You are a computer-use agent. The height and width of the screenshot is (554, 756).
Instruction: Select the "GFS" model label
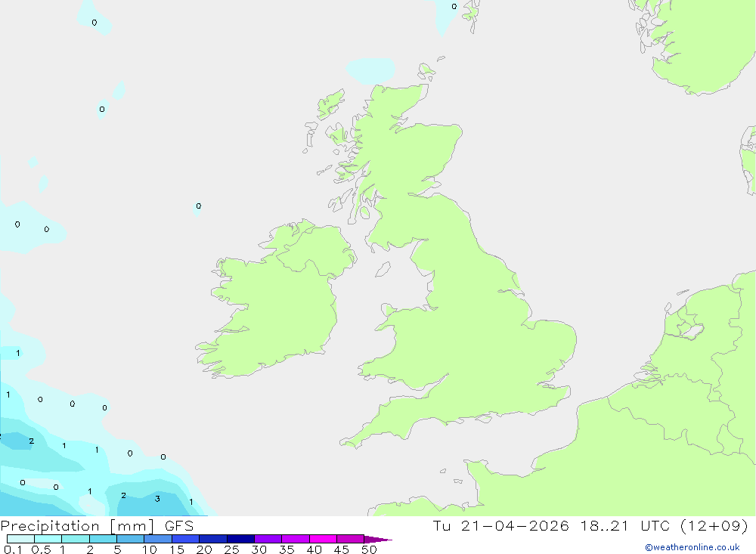point(179,525)
